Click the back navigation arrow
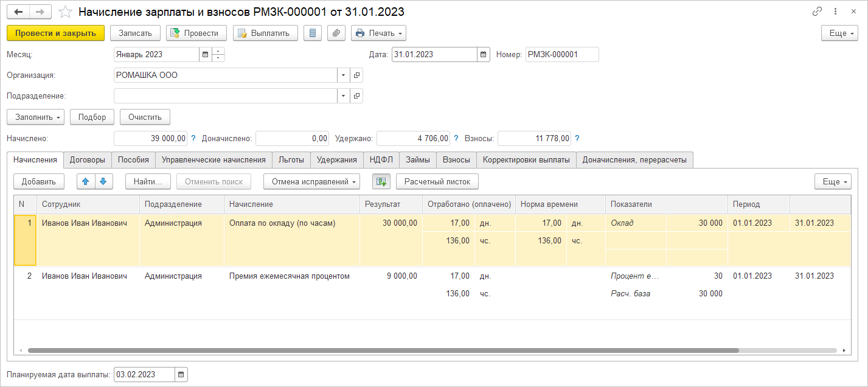 (18, 12)
